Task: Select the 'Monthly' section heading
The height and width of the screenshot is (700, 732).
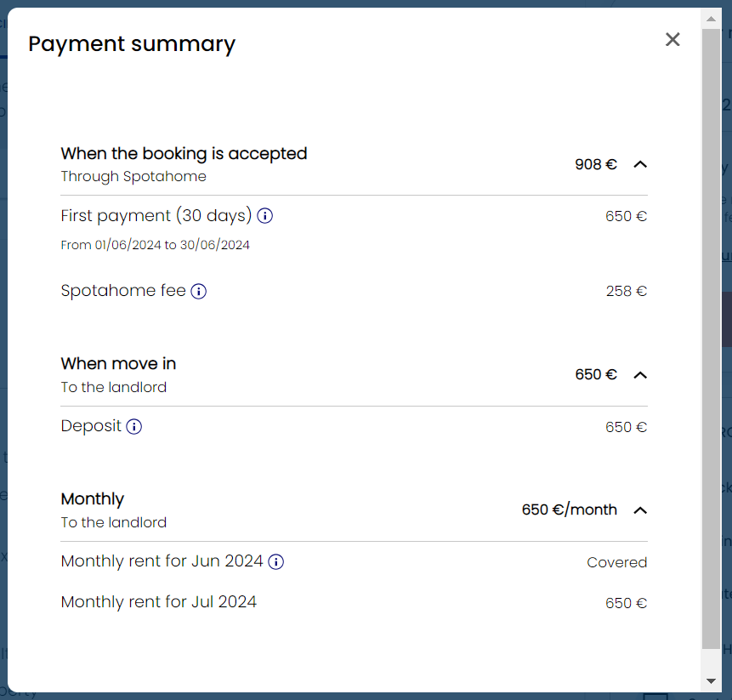Action: tap(93, 499)
